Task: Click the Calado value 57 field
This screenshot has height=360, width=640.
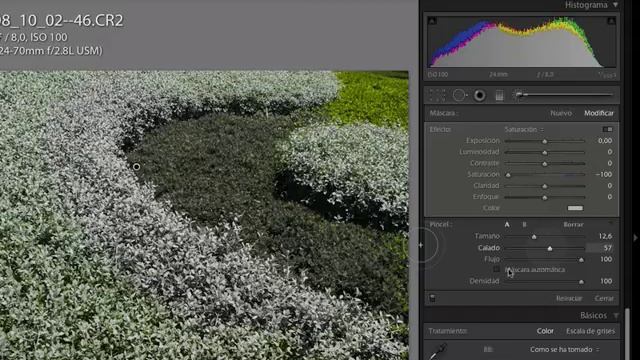Action: (x=600, y=248)
